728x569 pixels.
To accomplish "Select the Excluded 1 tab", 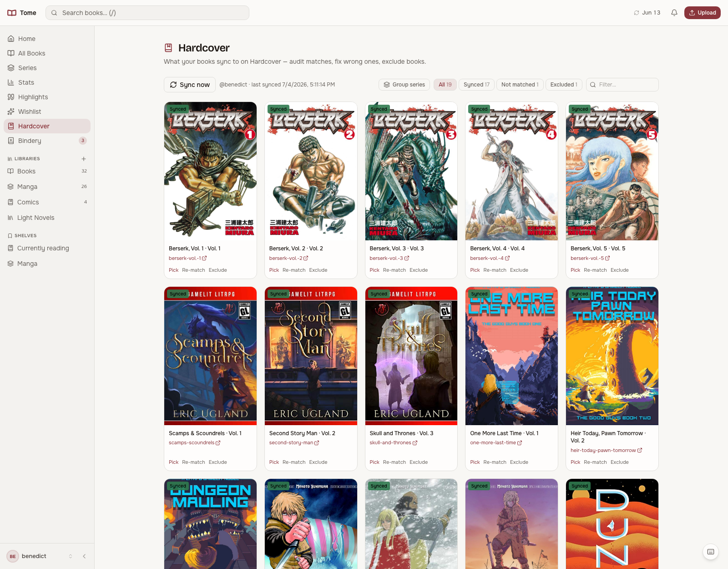I will [564, 85].
